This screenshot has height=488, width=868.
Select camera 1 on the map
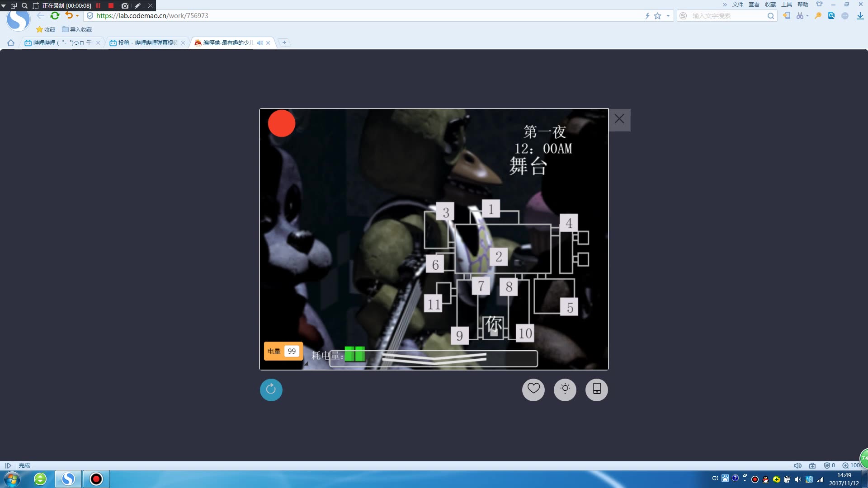click(491, 209)
